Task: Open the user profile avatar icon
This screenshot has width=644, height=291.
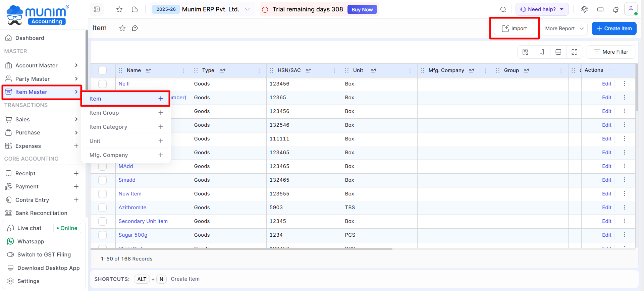Action: pos(631,9)
